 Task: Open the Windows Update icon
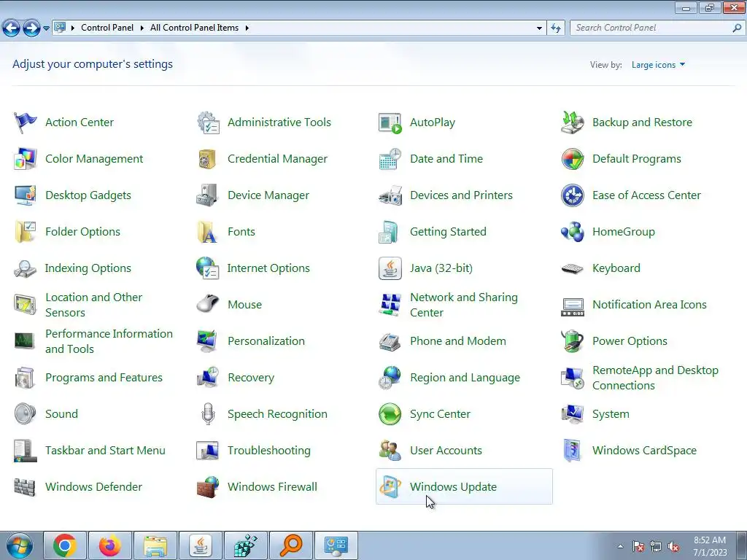coord(390,487)
